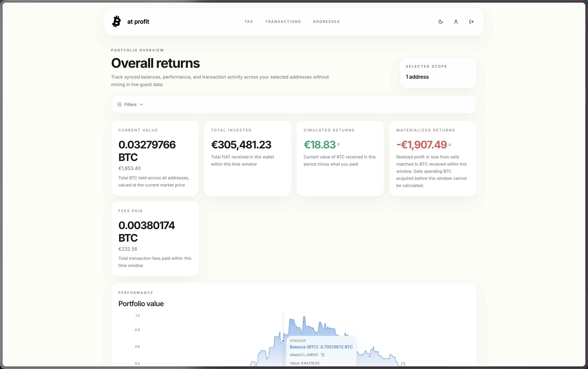Click the PERFORMANCE section label
588x369 pixels.
pyautogui.click(x=136, y=293)
